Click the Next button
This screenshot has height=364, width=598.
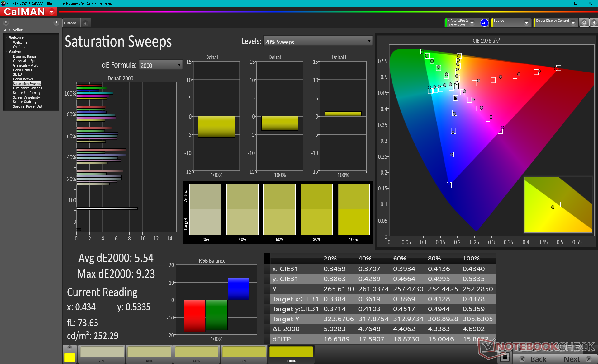click(x=576, y=359)
